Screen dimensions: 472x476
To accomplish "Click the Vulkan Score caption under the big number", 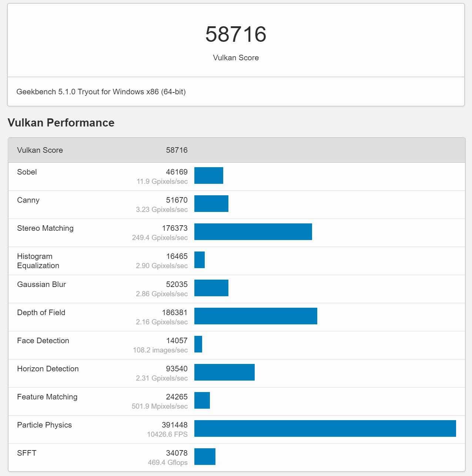I will 236,58.
